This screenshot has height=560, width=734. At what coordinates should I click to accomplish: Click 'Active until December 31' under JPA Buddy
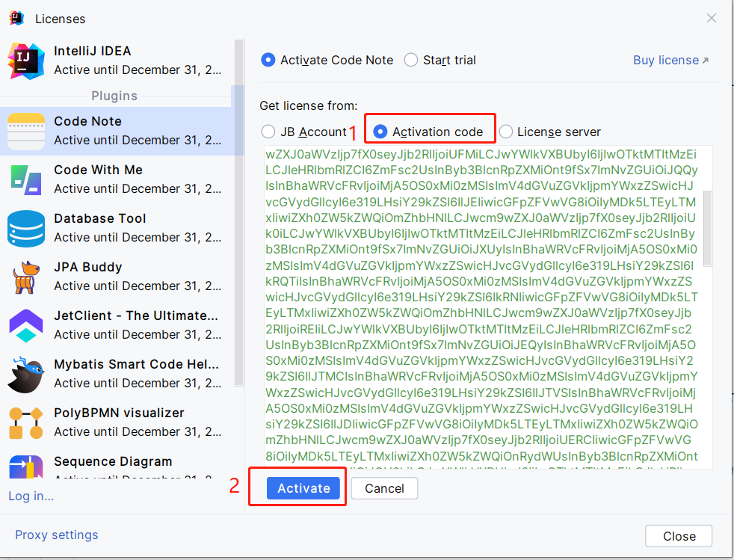coord(138,286)
